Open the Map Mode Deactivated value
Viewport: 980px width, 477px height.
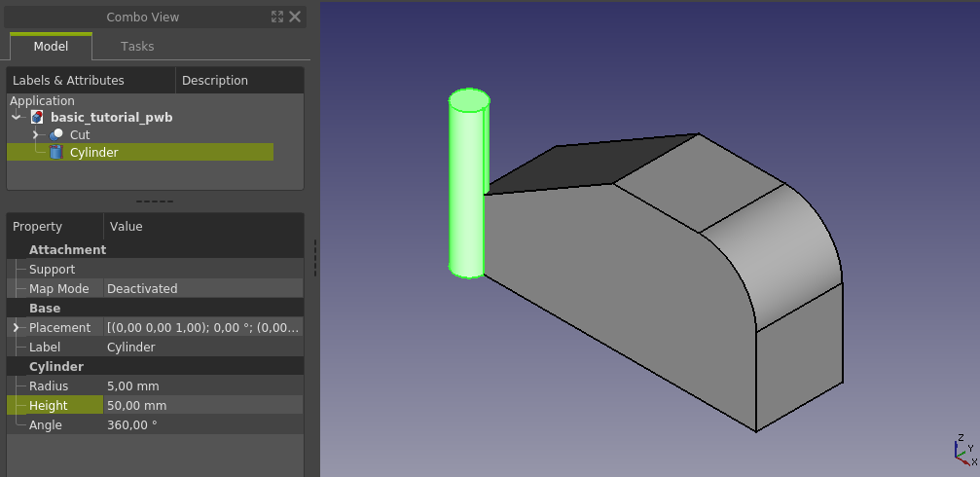[203, 289]
